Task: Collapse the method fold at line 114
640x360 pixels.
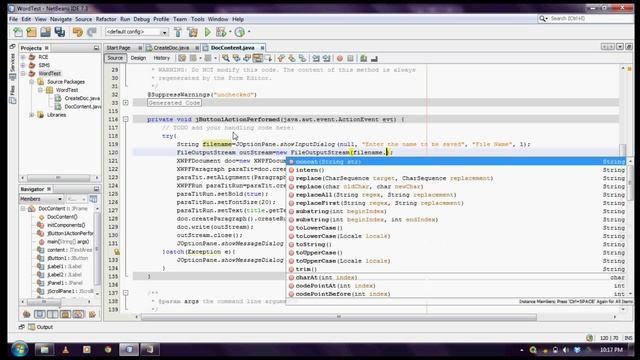Action: point(126,119)
